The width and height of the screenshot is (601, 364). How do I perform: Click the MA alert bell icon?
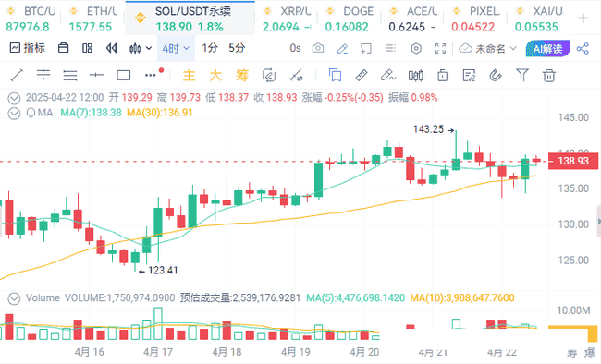pos(31,113)
